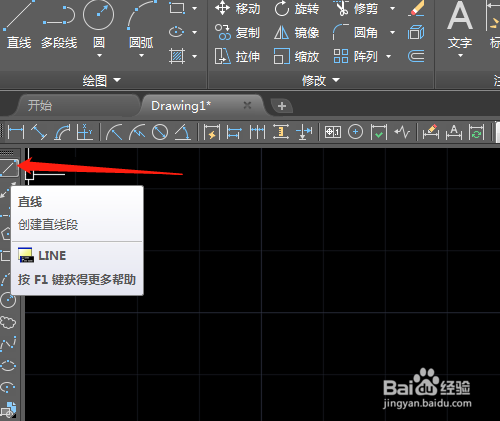Screen dimensions: 500x421
Task: Select the dimension edit tool
Action: pos(431,132)
